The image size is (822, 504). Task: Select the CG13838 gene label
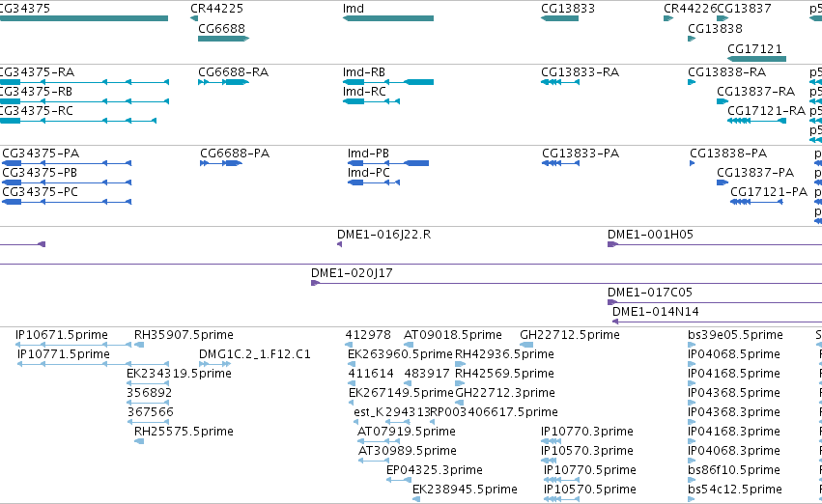pos(715,28)
